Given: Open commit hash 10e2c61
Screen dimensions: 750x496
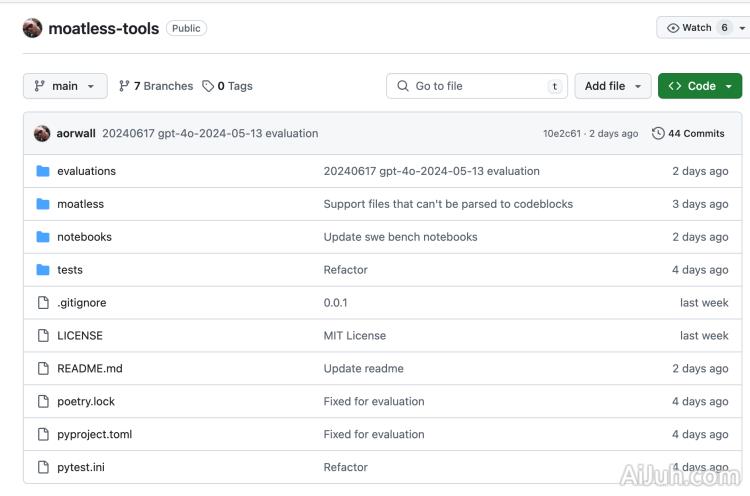Looking at the screenshot, I should 561,133.
